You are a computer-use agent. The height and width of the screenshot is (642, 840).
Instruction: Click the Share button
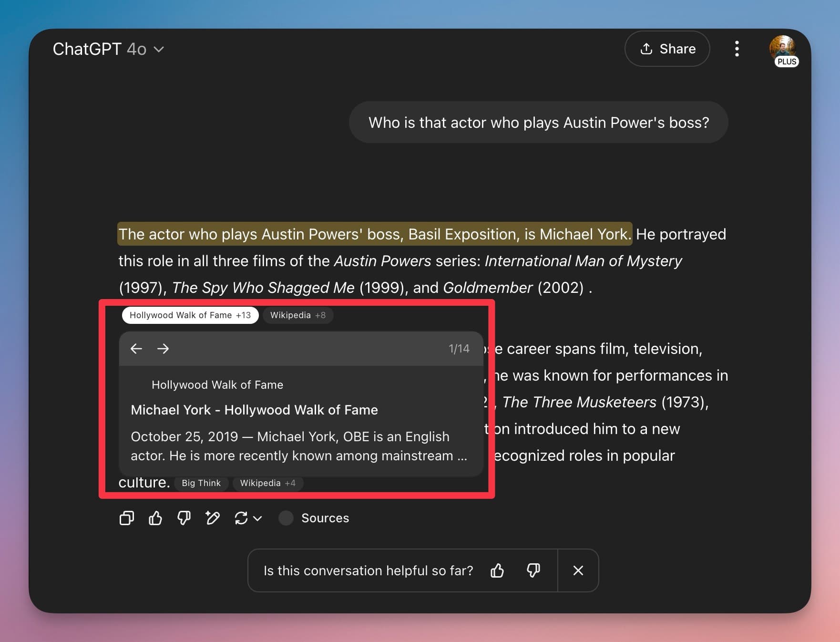pyautogui.click(x=667, y=49)
